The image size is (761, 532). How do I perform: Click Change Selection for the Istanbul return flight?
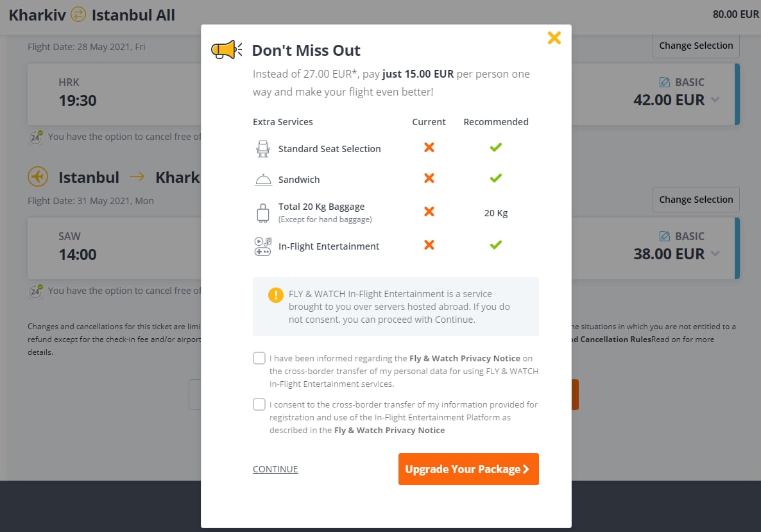[x=696, y=200]
